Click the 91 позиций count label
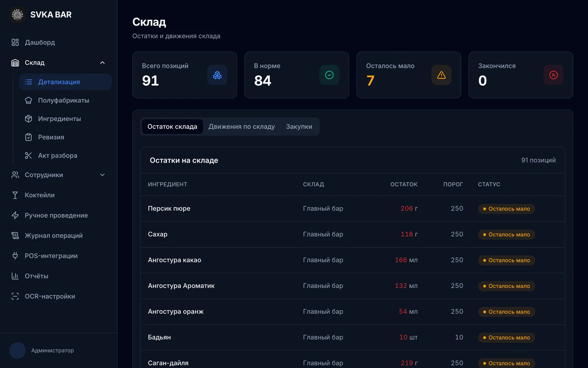The image size is (588, 368). [x=538, y=160]
